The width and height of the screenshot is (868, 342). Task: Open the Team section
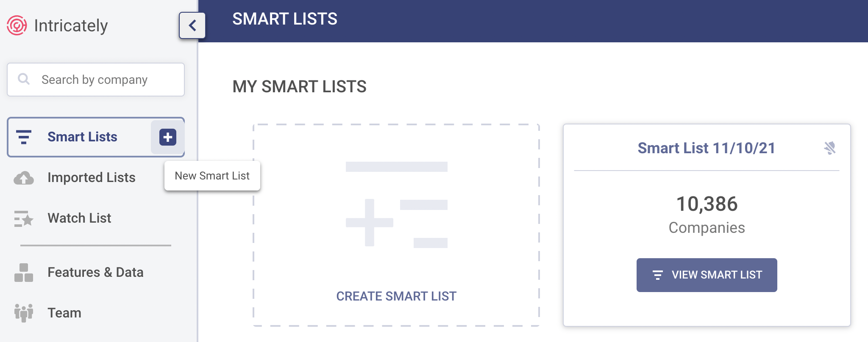coord(64,313)
